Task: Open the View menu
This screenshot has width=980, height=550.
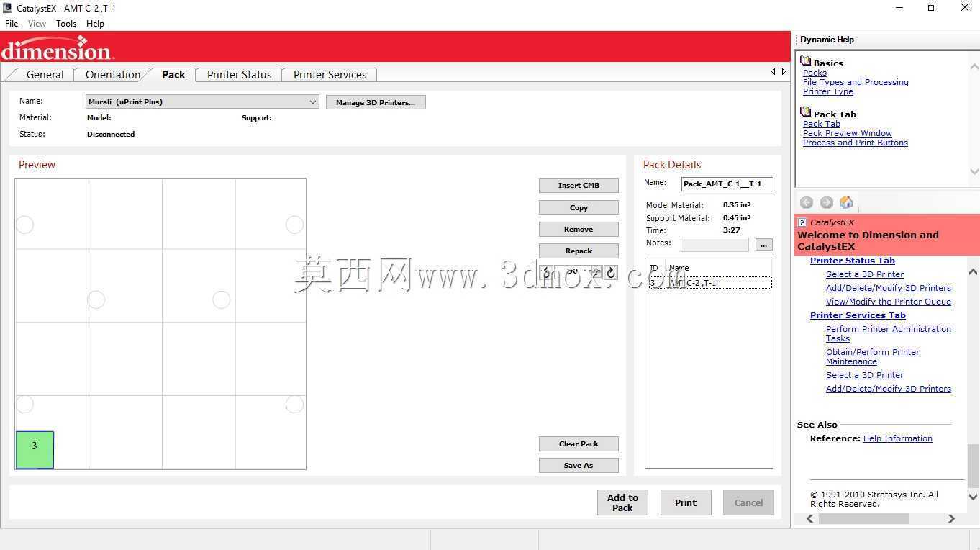Action: click(37, 23)
